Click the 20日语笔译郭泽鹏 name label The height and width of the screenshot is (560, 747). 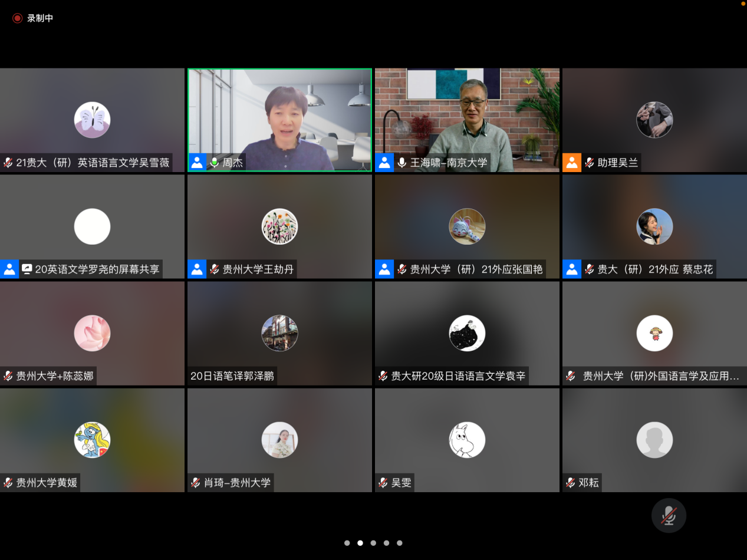(x=232, y=376)
